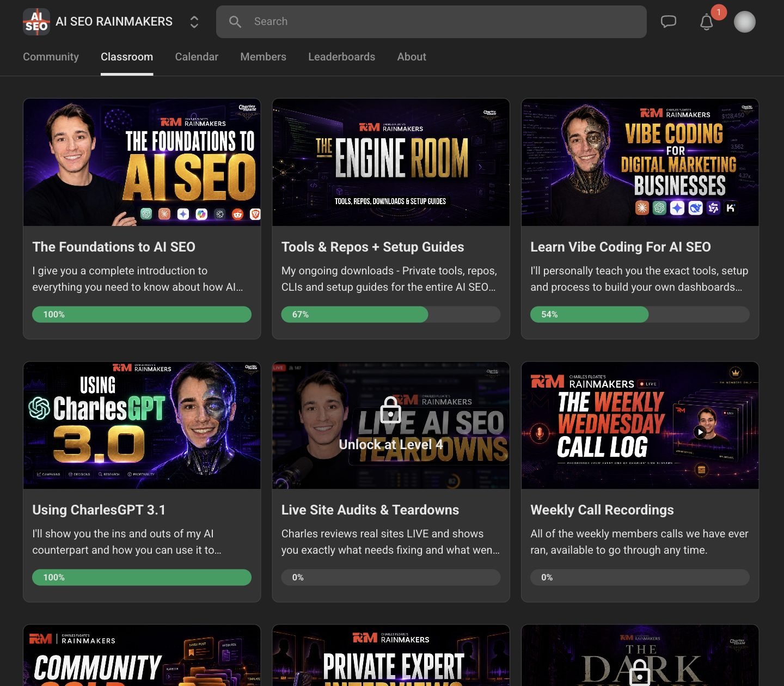
Task: Click the title The Foundations to AI SEO
Action: [114, 247]
